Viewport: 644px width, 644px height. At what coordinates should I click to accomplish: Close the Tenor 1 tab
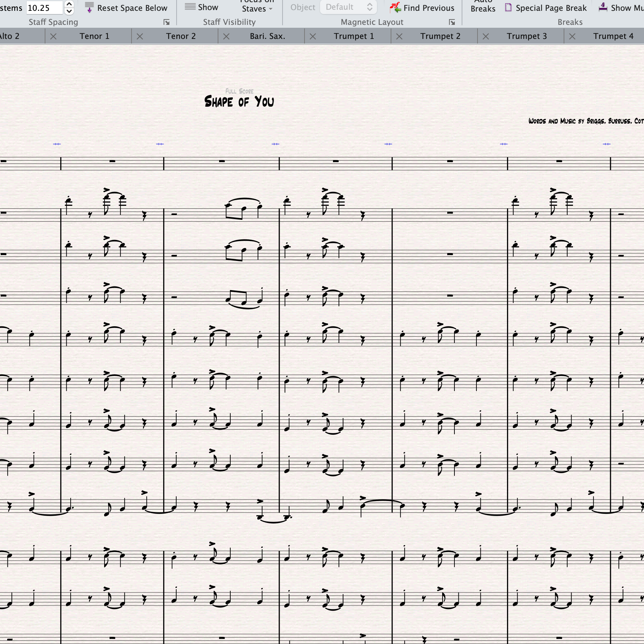pos(53,36)
